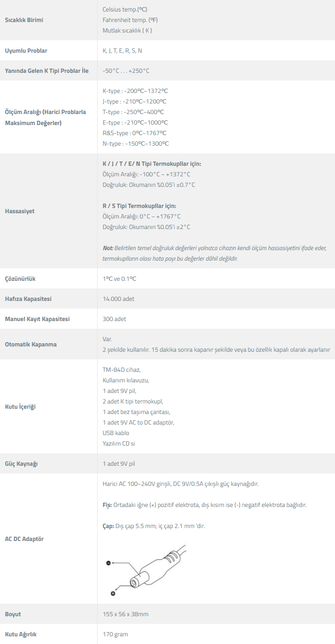This screenshot has width=335, height=644.
Task: Click the Otomatik Kapanma row label
Action: (x=30, y=345)
